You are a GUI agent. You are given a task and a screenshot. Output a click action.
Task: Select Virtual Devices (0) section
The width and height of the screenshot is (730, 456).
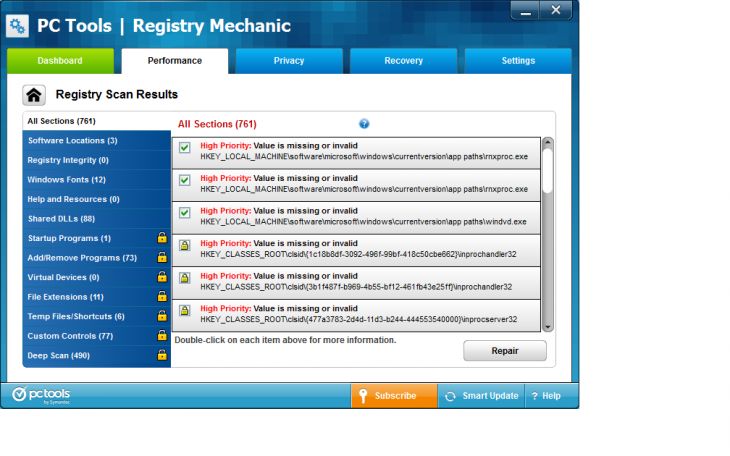pyautogui.click(x=97, y=278)
